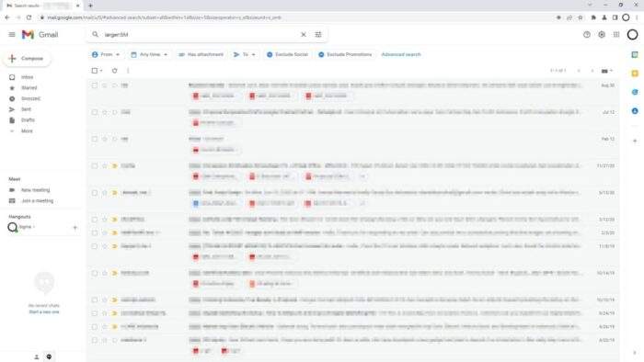Star the email dated Aug 30
The height and width of the screenshot is (362, 644).
pos(105,85)
